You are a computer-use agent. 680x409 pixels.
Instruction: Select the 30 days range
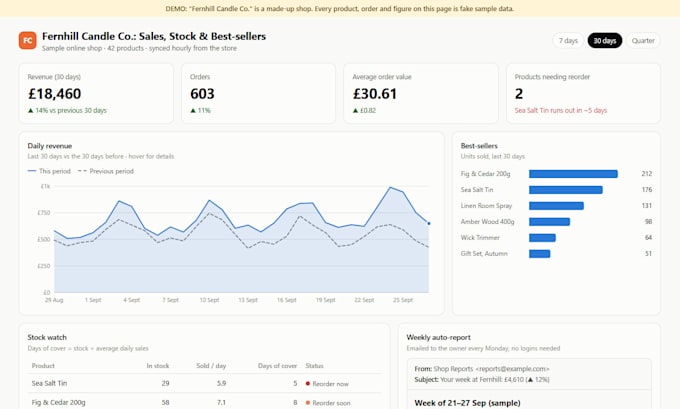(605, 41)
